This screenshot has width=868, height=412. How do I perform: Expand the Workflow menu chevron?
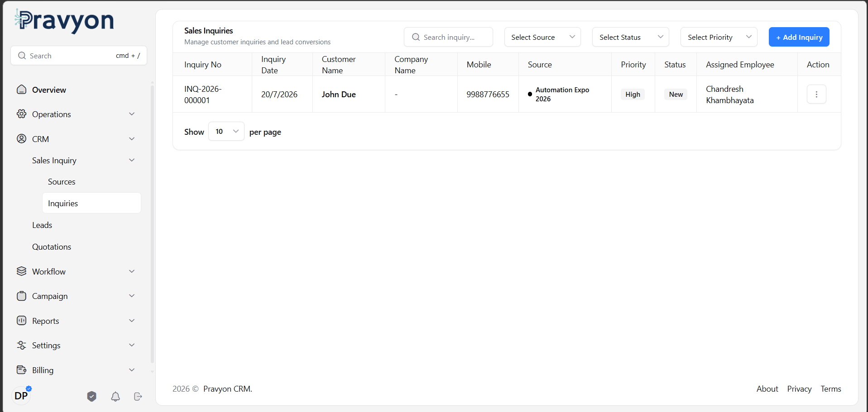132,271
